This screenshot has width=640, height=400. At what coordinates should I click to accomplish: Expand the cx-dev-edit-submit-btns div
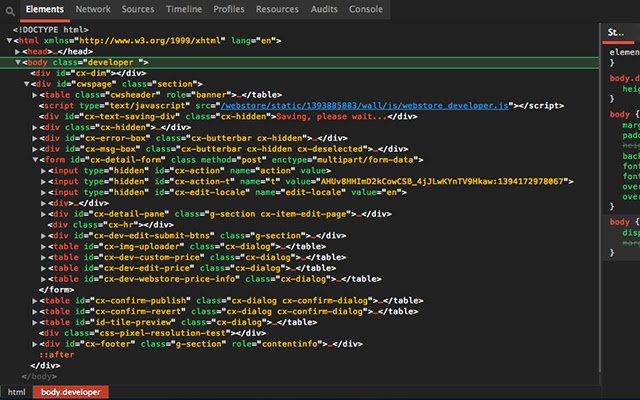click(x=44, y=236)
